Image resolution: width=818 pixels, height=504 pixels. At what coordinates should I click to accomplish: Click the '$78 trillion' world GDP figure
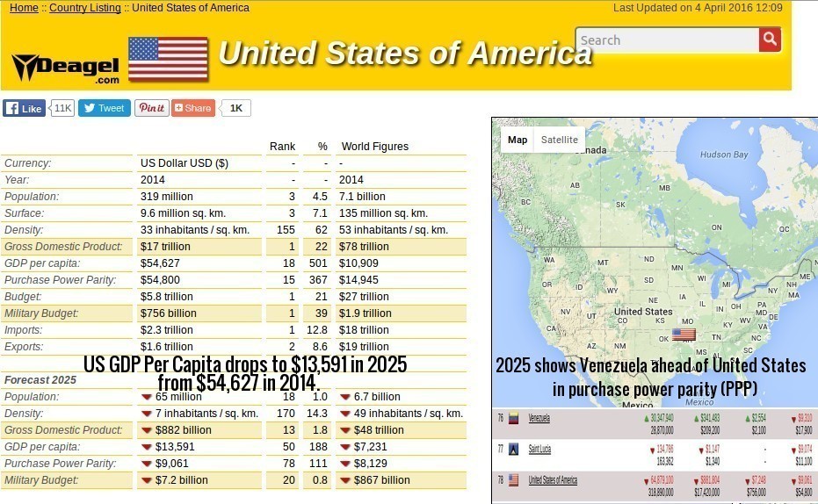(x=364, y=247)
